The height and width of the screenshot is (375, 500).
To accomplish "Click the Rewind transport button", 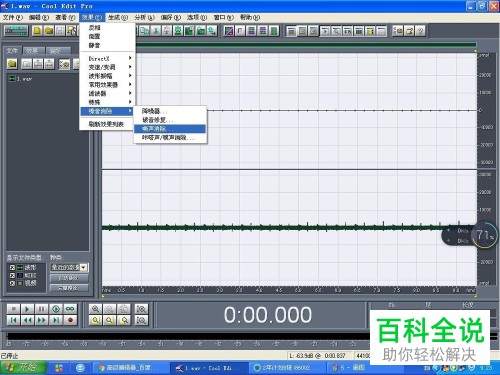I will [x=27, y=320].
